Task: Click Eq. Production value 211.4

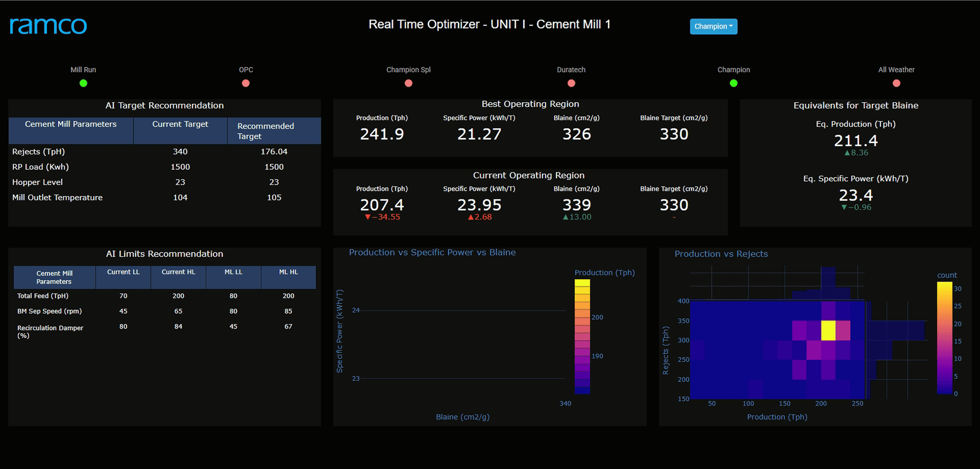Action: coord(856,141)
